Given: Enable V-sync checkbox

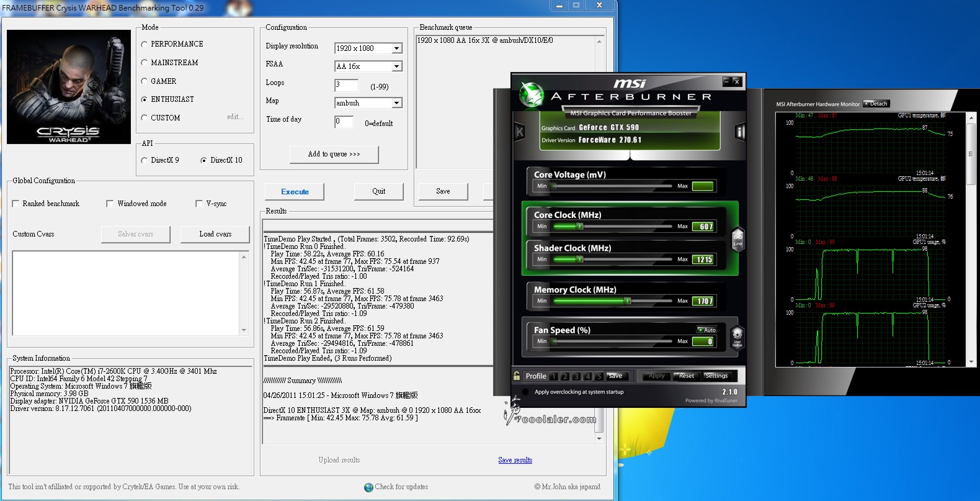Looking at the screenshot, I should tap(198, 204).
